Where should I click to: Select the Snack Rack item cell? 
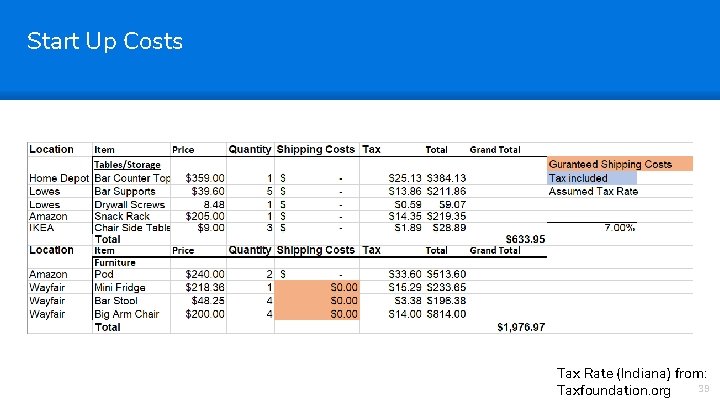(x=122, y=216)
